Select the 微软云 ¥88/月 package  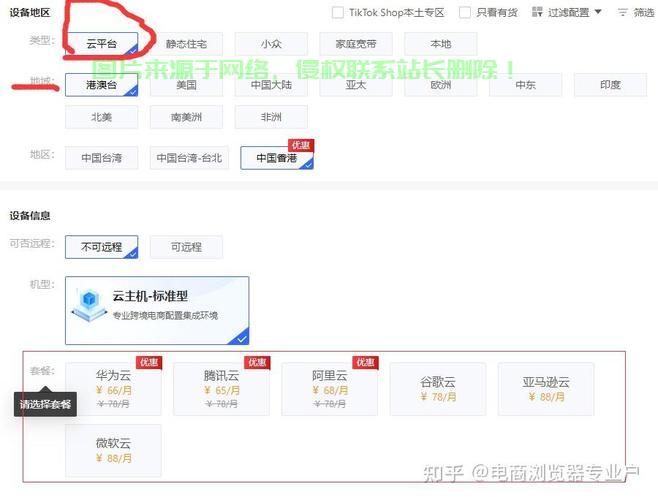[x=113, y=450]
